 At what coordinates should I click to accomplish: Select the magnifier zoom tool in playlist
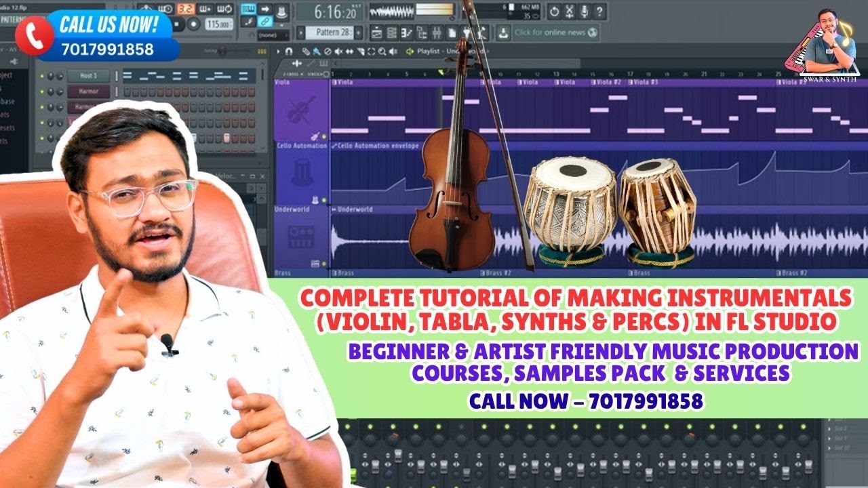382,52
